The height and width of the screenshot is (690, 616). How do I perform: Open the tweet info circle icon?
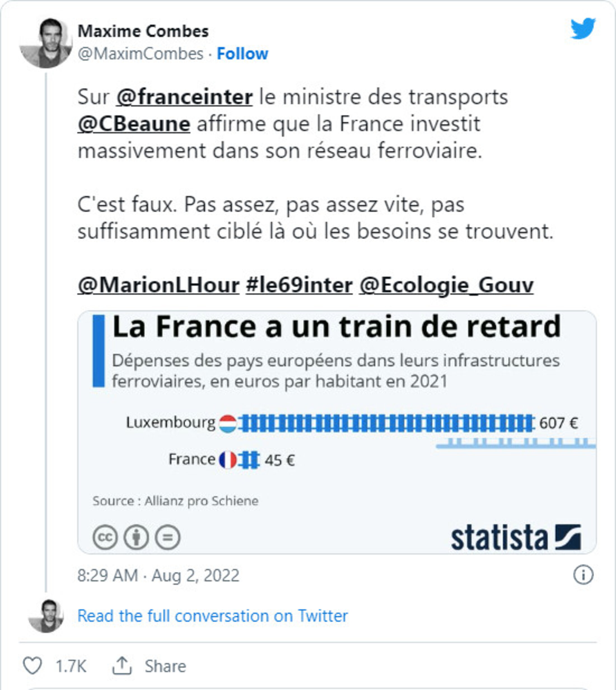[x=583, y=575]
